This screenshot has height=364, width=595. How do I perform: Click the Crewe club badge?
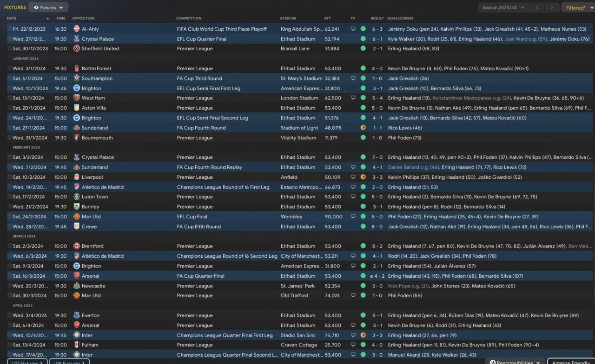pyautogui.click(x=77, y=227)
